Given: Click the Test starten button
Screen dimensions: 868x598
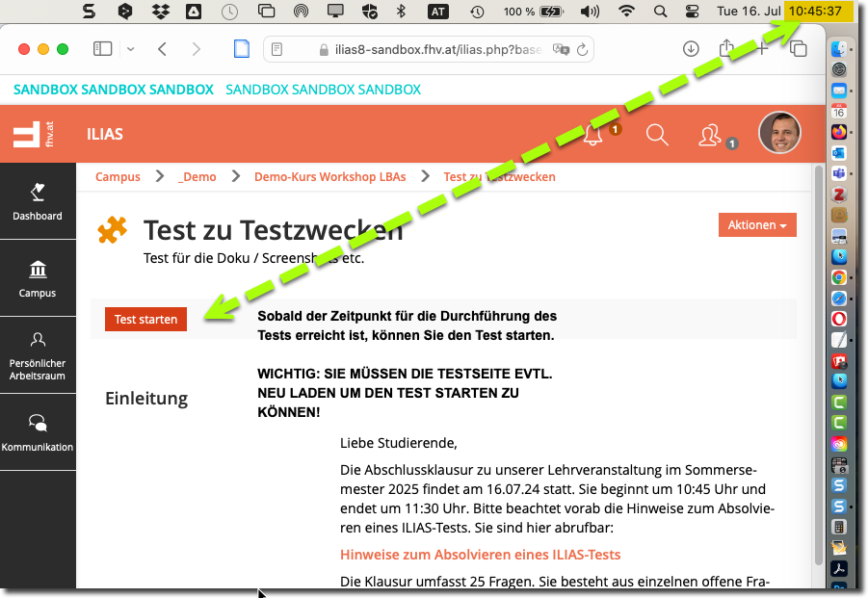Looking at the screenshot, I should 145,319.
